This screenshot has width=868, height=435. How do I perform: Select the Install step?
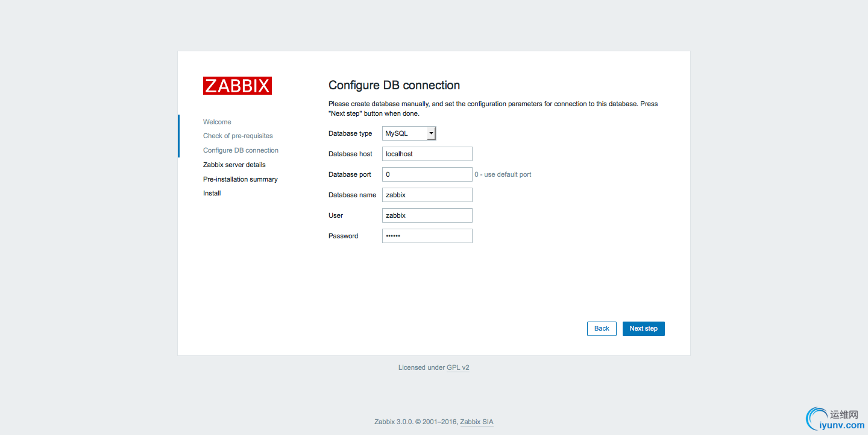tap(212, 193)
